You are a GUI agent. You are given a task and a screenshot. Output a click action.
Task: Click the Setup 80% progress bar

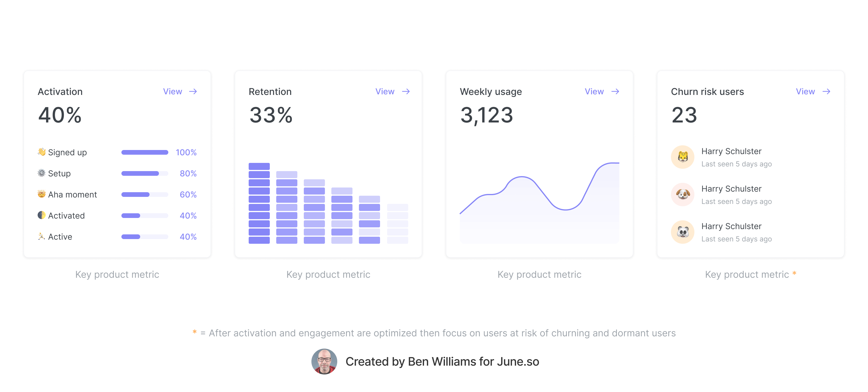point(145,173)
